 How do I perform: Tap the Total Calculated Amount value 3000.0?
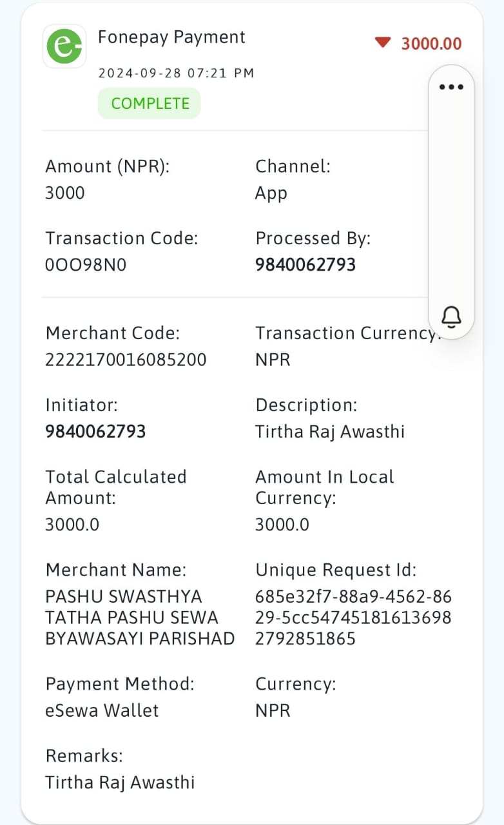click(x=72, y=525)
